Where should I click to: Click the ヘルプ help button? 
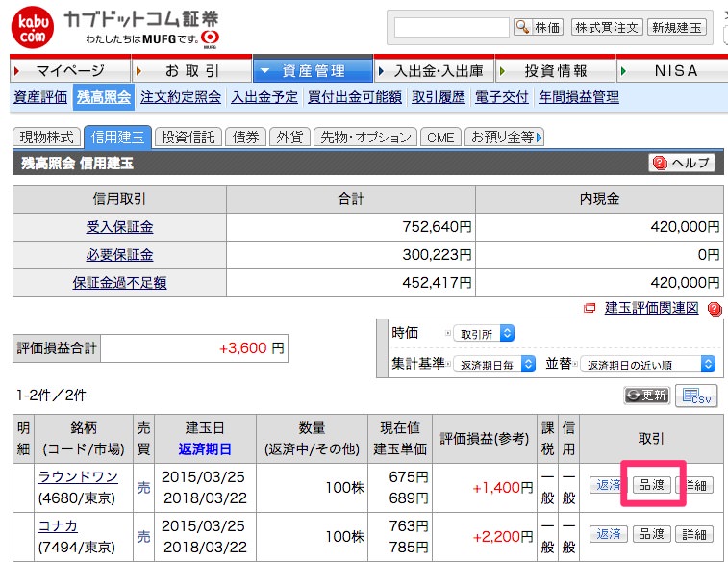(x=681, y=163)
